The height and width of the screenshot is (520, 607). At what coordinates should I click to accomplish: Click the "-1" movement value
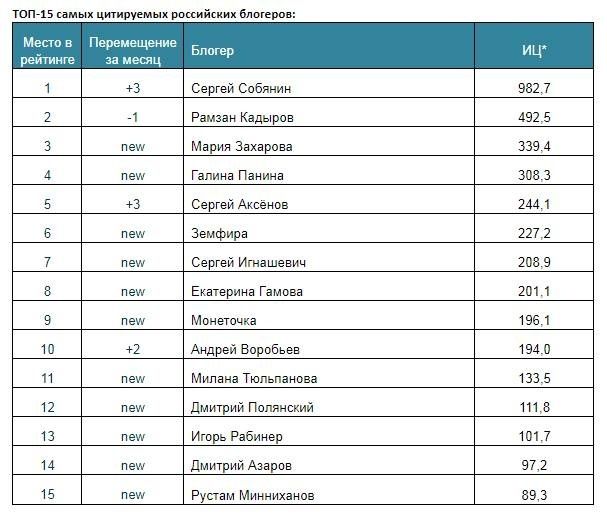tap(132, 118)
